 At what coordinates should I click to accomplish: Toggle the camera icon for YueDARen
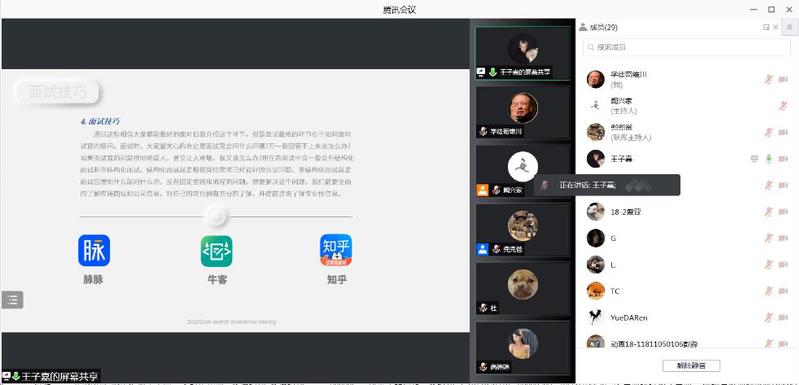(783, 317)
